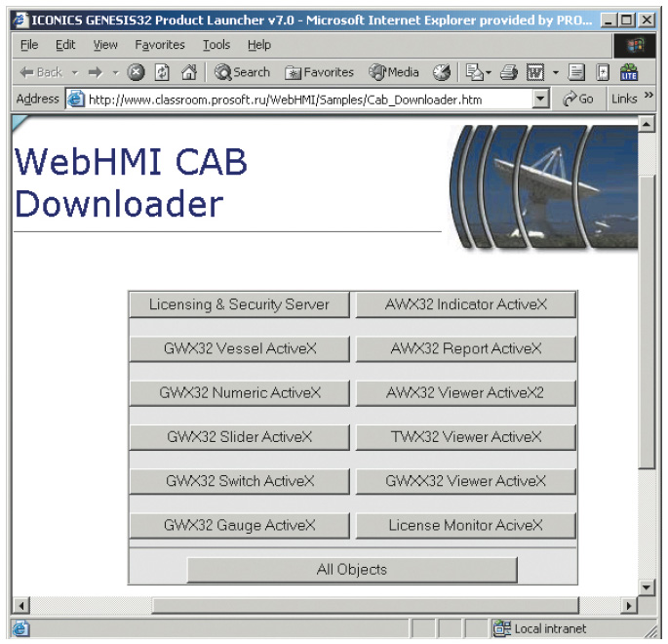Click the All Objects button
668x644 pixels.
coord(352,570)
